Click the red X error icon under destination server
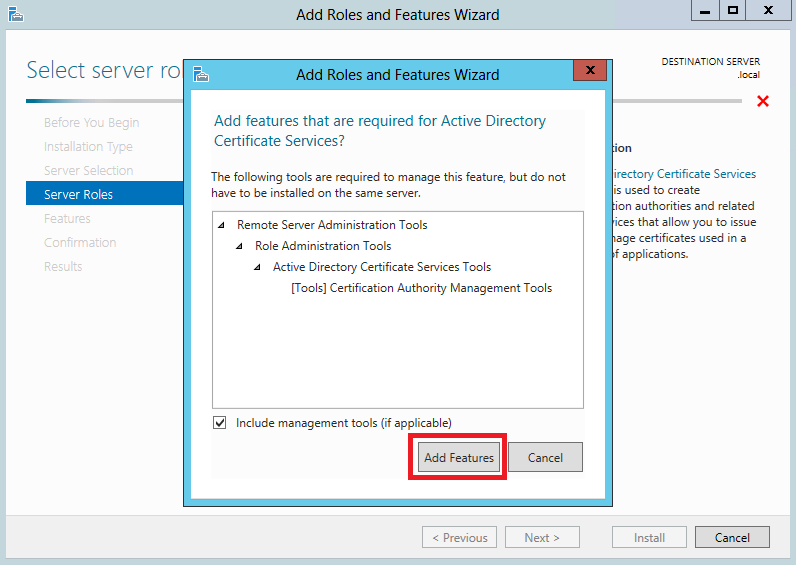Viewport: 796px width, 565px height. (762, 101)
